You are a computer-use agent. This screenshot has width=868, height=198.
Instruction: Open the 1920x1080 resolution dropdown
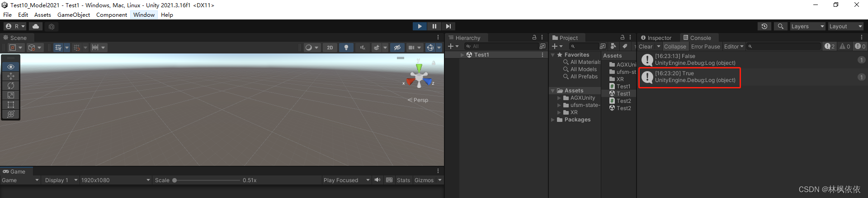(115, 180)
